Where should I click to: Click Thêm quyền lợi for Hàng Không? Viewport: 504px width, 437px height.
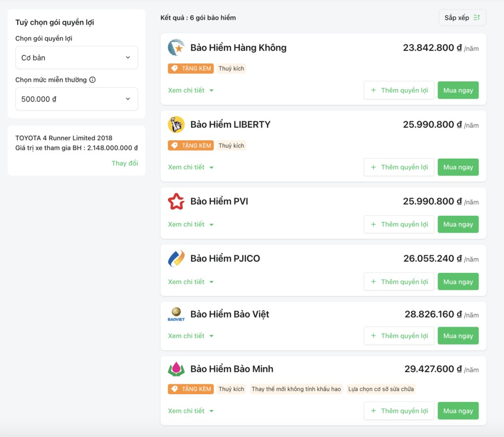click(x=399, y=91)
